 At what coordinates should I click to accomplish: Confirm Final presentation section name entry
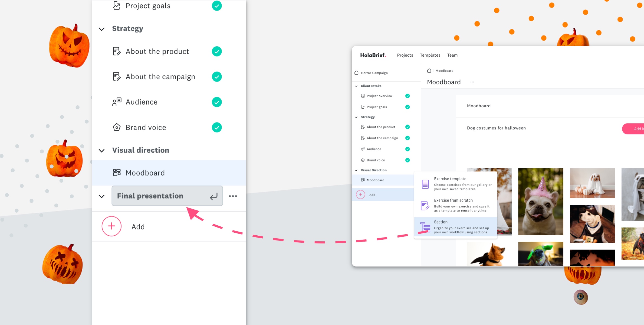coord(214,196)
